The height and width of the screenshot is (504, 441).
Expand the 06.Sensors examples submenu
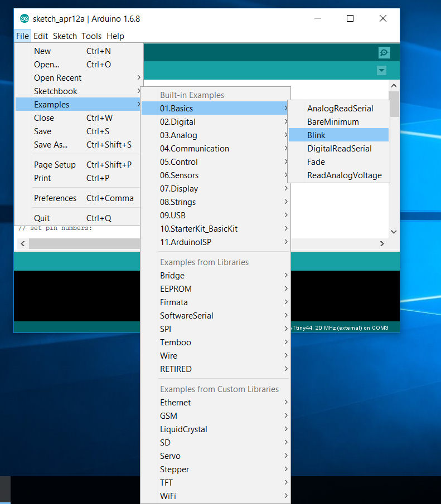point(215,175)
